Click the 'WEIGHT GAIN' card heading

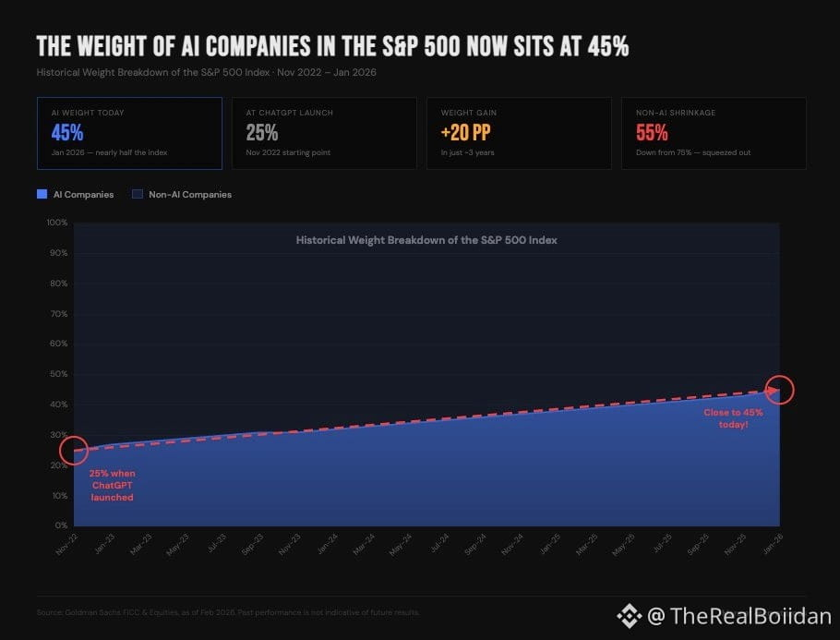coord(469,113)
